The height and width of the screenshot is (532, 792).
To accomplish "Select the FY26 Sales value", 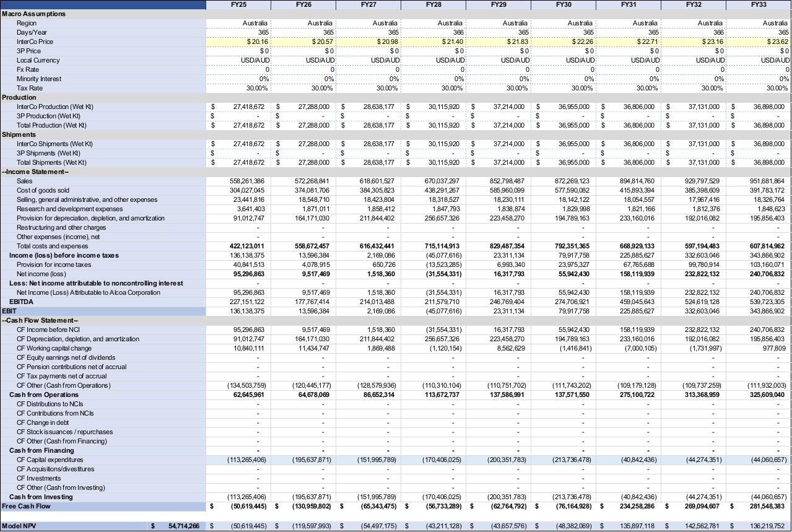I will point(303,181).
